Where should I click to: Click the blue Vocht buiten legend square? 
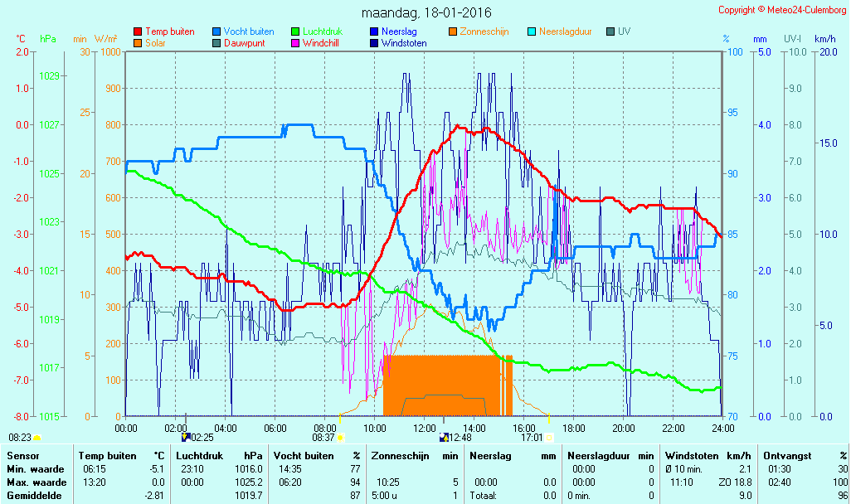[x=216, y=32]
